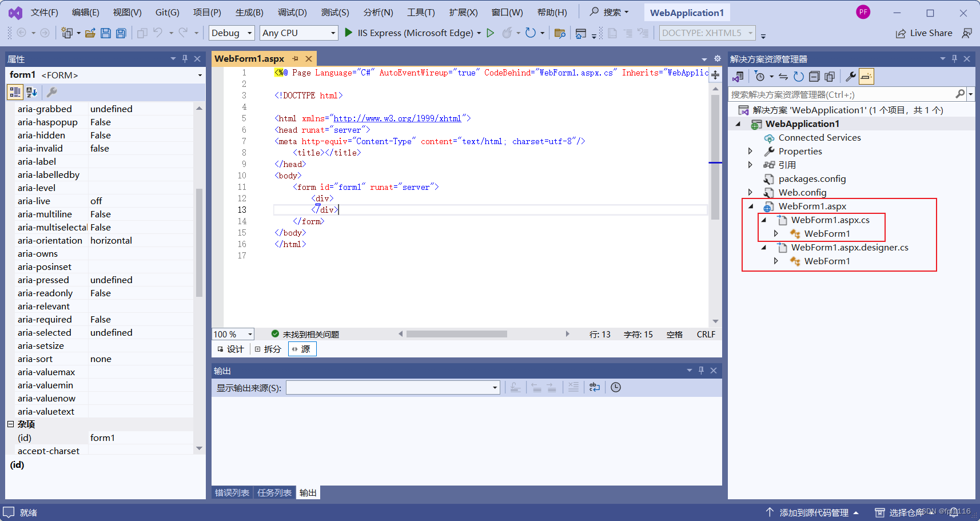980x521 pixels.
Task: Click the Save All icon
Action: point(121,33)
